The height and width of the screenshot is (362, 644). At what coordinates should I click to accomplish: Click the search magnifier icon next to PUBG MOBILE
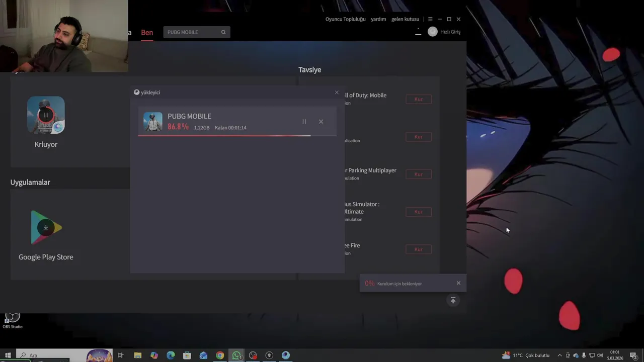pyautogui.click(x=223, y=32)
